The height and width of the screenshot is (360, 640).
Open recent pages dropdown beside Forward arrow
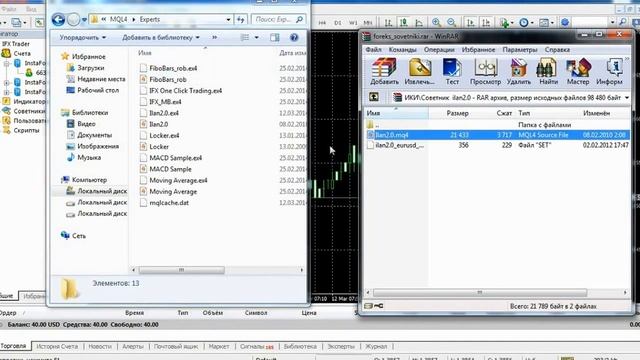click(84, 20)
